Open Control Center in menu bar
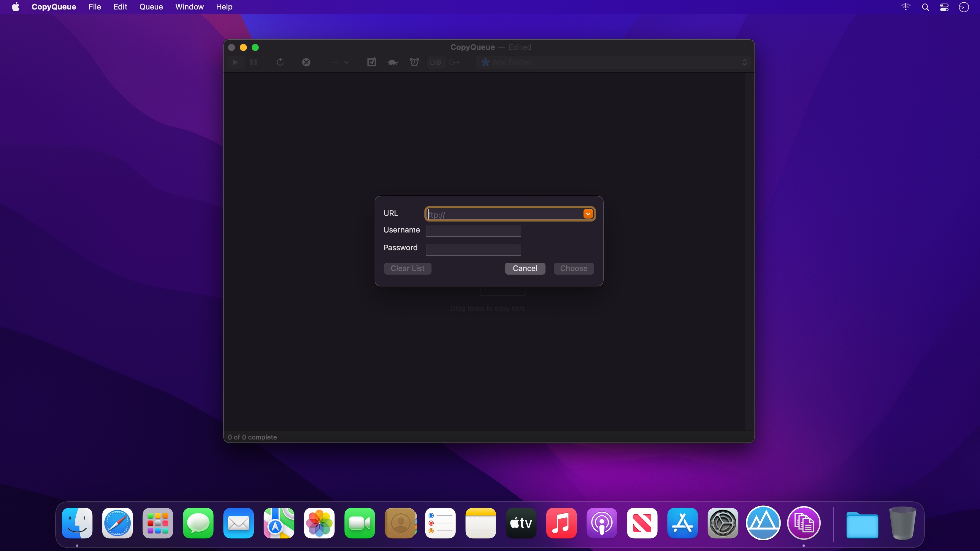This screenshot has height=551, width=980. pos(944,7)
